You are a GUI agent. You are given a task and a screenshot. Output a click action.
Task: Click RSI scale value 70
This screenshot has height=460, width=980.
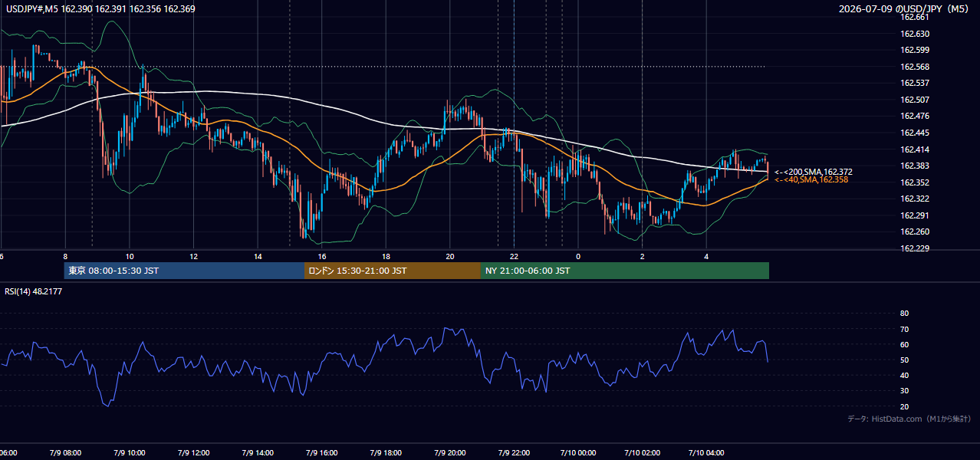click(904, 329)
